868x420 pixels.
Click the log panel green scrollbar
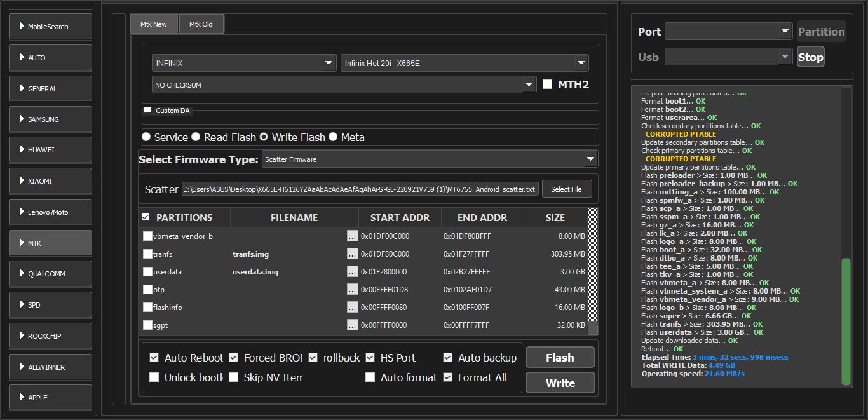pos(846,322)
